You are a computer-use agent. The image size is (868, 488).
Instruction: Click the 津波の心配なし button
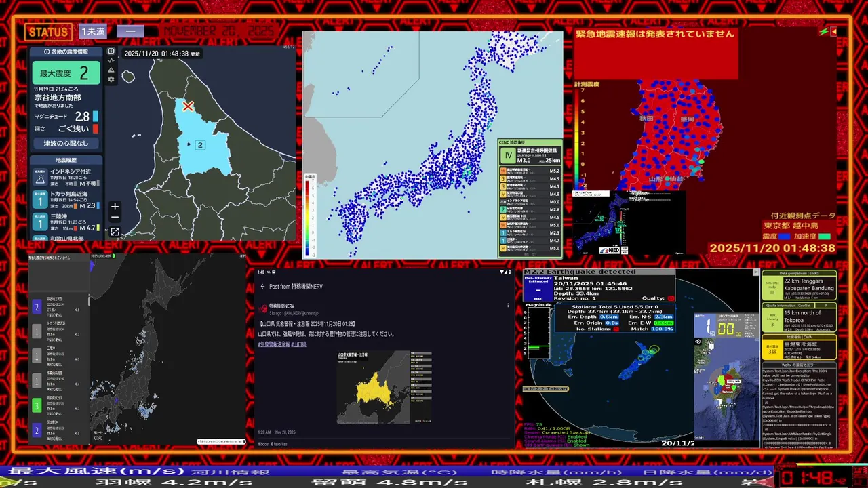pyautogui.click(x=66, y=144)
